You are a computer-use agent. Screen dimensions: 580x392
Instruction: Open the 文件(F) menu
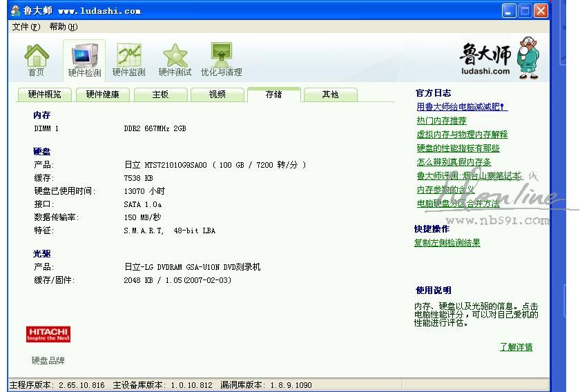click(26, 27)
